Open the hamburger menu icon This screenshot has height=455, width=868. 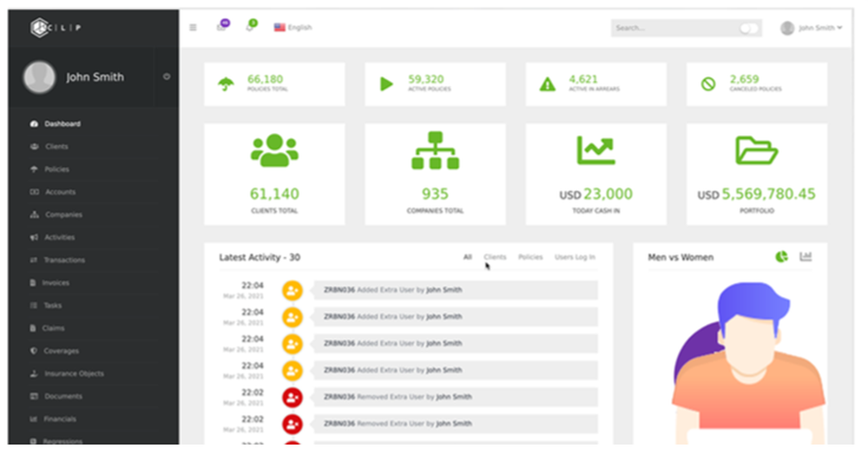[193, 27]
